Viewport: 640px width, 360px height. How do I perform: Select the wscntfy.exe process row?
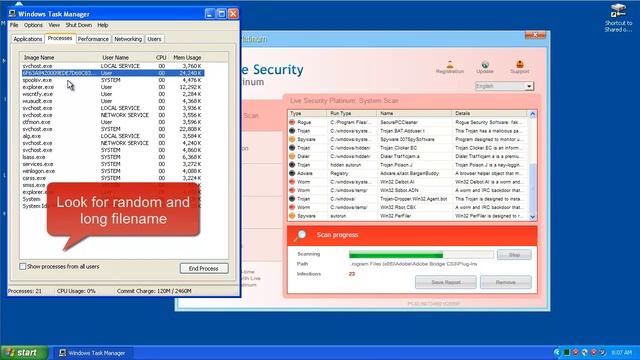(x=113, y=94)
